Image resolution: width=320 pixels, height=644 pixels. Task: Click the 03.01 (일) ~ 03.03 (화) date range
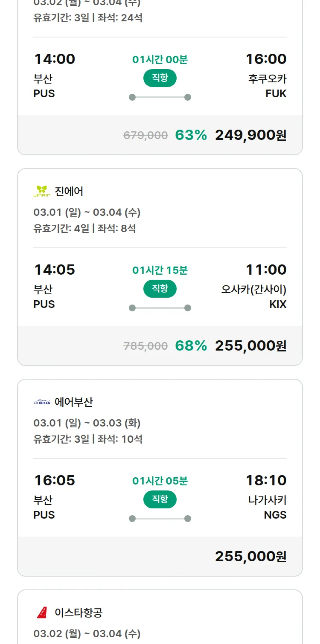[x=87, y=423]
